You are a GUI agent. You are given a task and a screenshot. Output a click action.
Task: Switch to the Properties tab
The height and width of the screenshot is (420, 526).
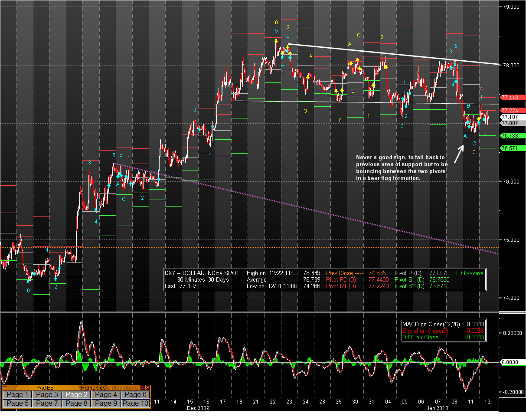click(94, 387)
